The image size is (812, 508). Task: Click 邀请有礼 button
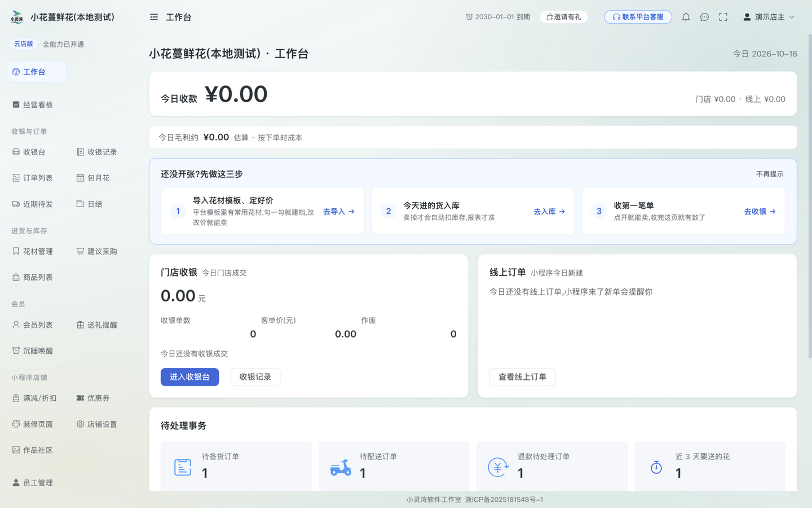point(564,17)
